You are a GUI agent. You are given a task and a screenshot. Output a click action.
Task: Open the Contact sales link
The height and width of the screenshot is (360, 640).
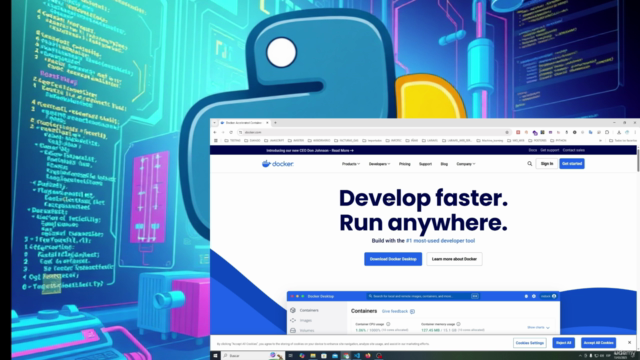[x=573, y=150]
